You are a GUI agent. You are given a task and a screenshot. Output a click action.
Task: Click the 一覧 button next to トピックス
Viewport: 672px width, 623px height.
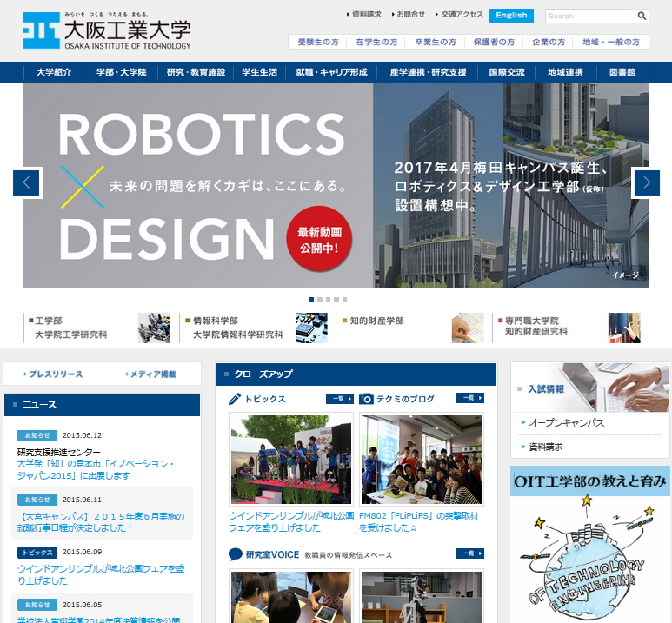point(339,399)
